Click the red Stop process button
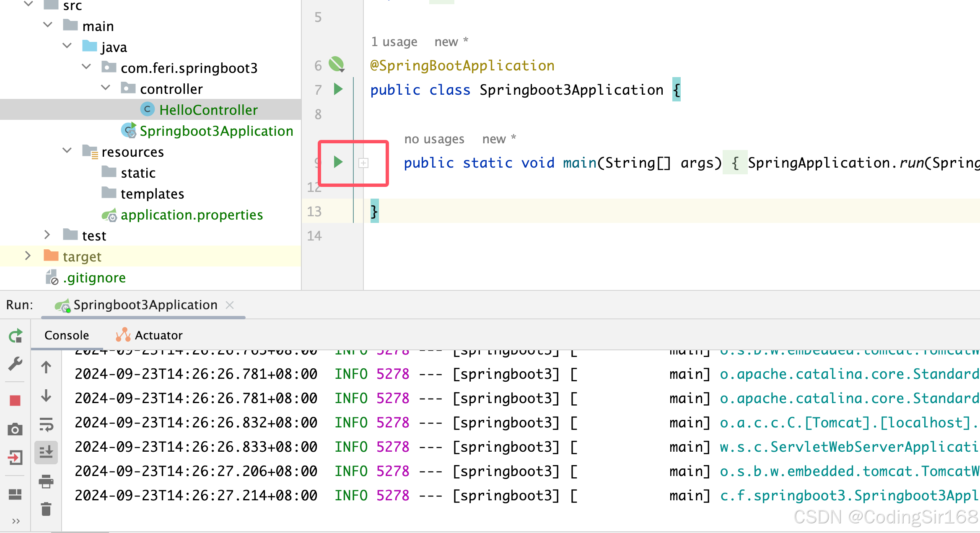This screenshot has width=980, height=533. pyautogui.click(x=15, y=401)
